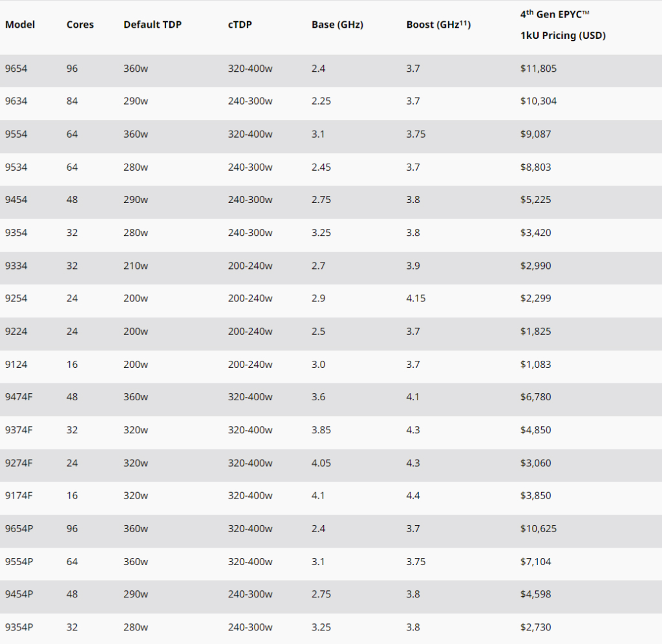Click the $11,805 price cell
This screenshot has height=644, width=662.
539,69
